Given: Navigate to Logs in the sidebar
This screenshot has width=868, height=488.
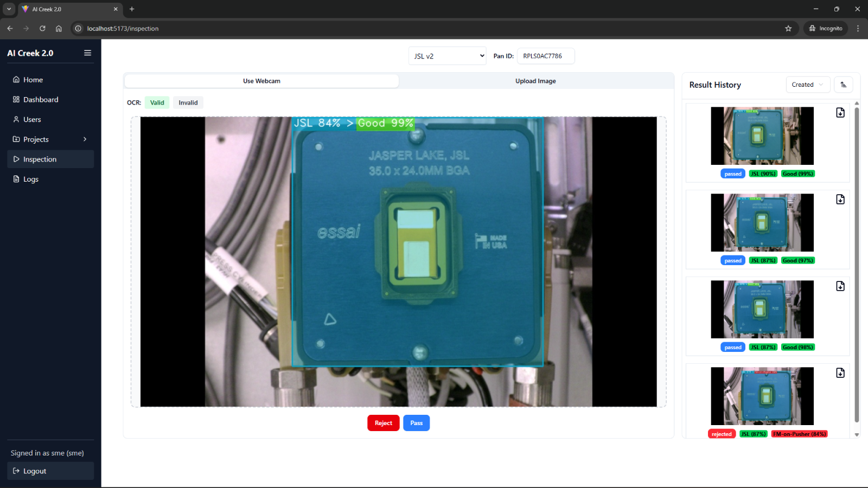Looking at the screenshot, I should 50,179.
